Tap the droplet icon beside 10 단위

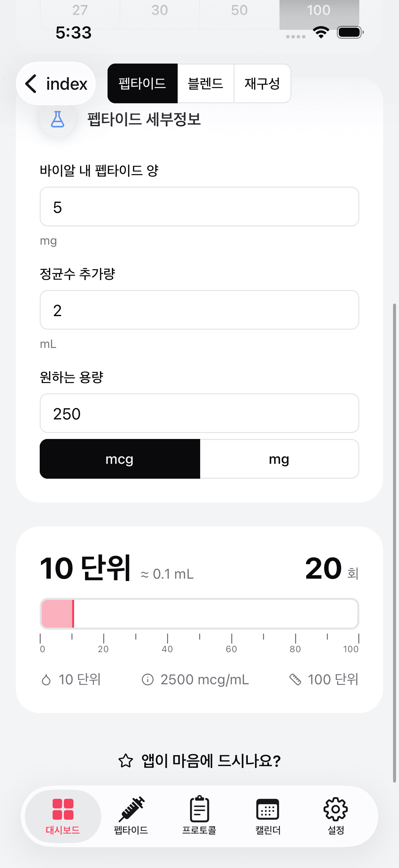click(x=46, y=679)
